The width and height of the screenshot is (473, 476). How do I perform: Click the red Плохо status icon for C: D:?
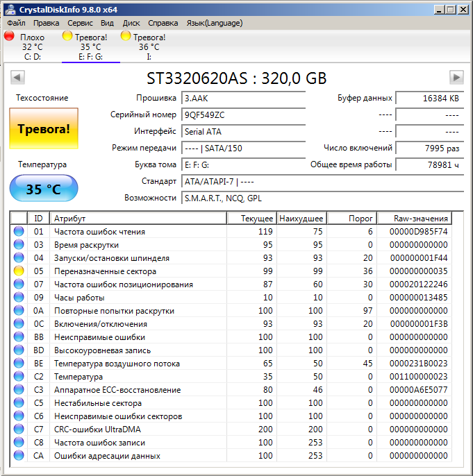[x=9, y=37]
